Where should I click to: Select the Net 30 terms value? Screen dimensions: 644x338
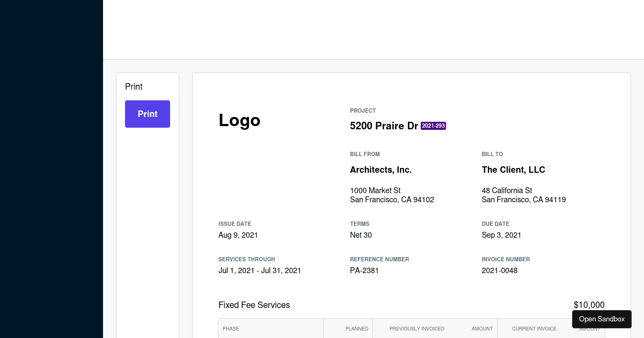[x=361, y=235]
